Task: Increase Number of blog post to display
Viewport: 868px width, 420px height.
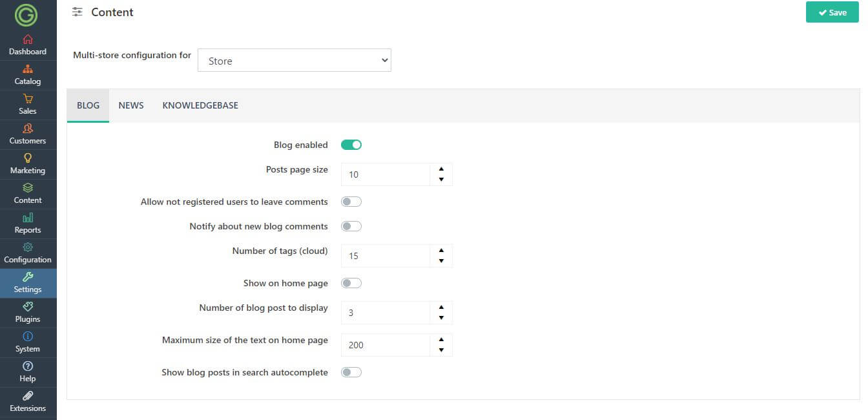Action: click(441, 308)
